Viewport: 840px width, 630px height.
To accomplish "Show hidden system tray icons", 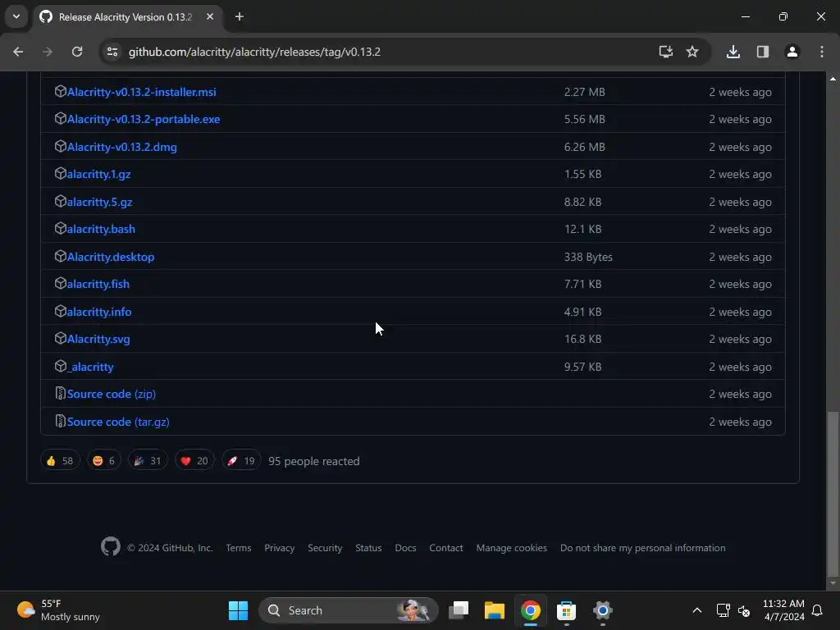I will (x=697, y=610).
